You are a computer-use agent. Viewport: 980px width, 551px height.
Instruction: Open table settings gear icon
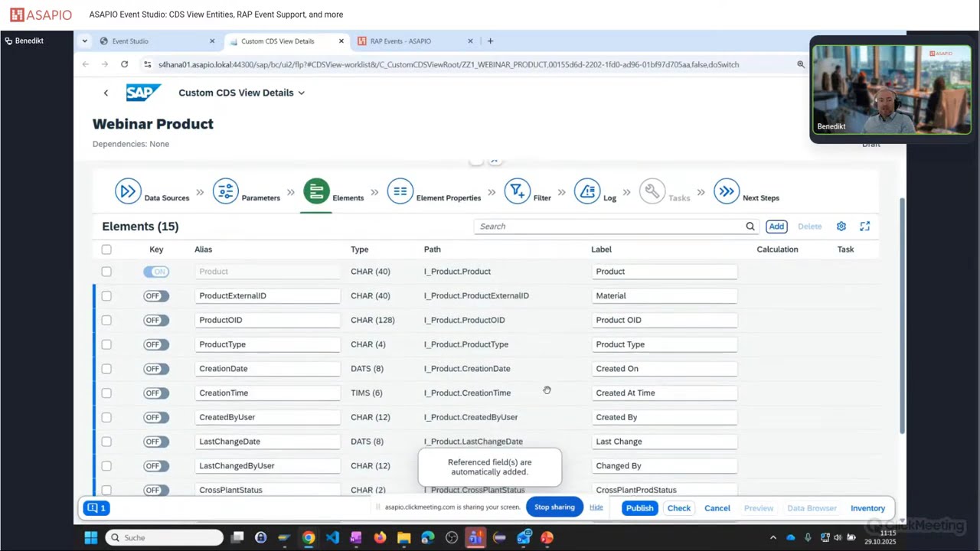(841, 227)
